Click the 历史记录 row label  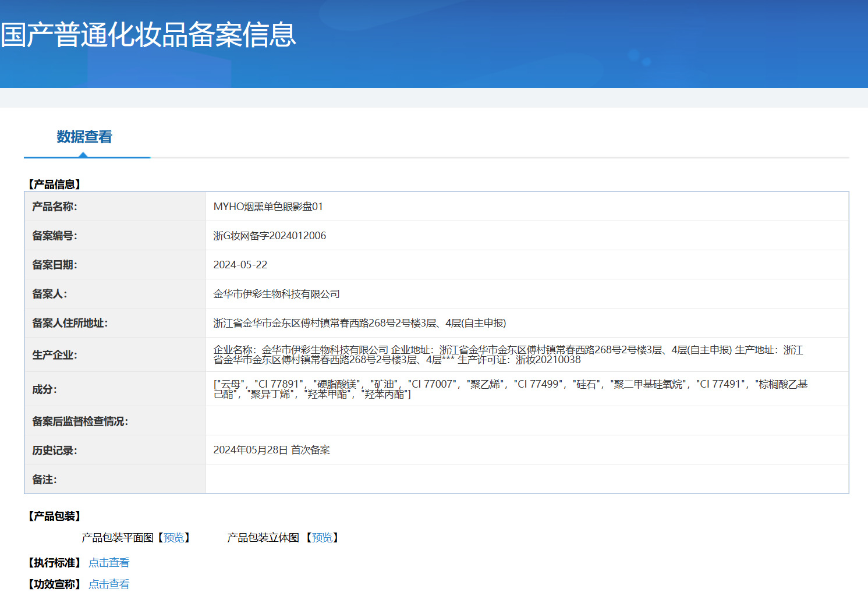tap(55, 450)
